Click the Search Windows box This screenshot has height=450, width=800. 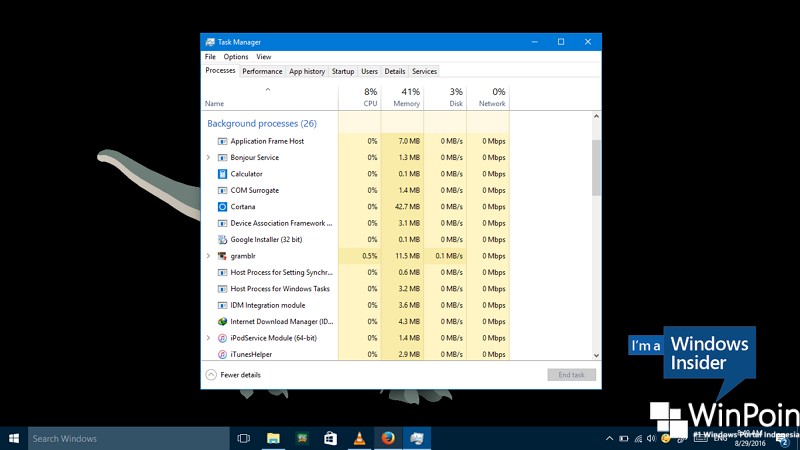[x=129, y=438]
